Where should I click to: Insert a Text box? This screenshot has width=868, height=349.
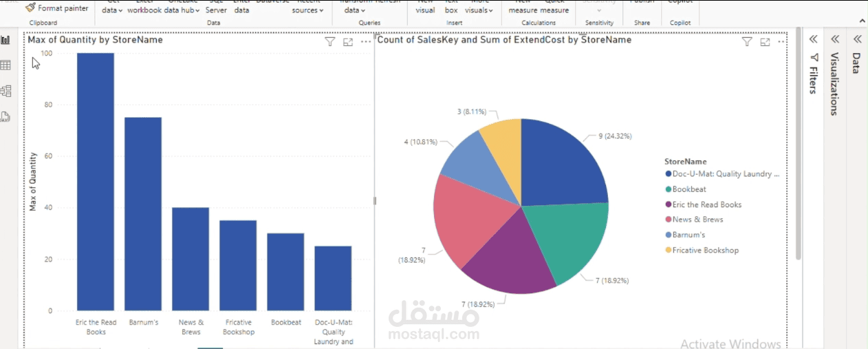click(x=451, y=8)
